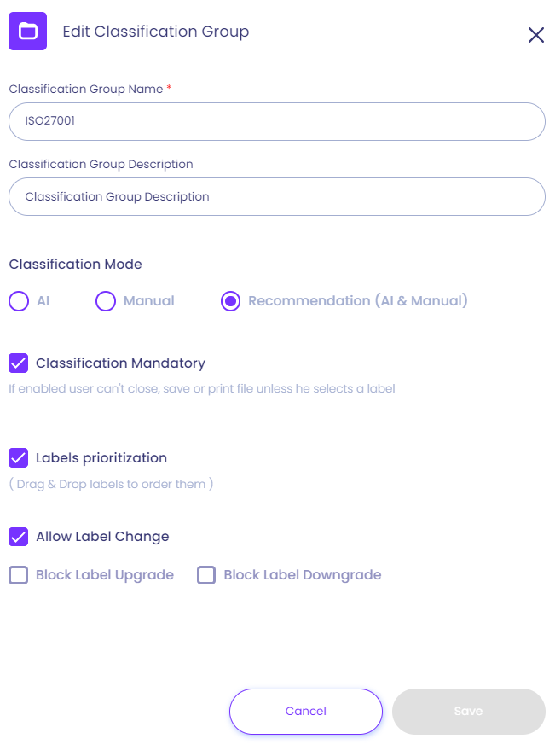Viewport: 555px width, 756px height.
Task: Close the Edit Classification Group dialog
Action: click(535, 35)
